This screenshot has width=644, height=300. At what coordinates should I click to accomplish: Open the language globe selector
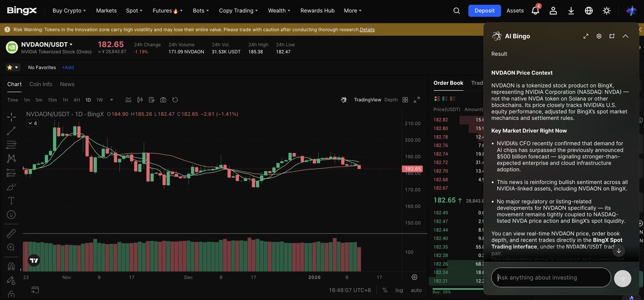[x=589, y=11]
